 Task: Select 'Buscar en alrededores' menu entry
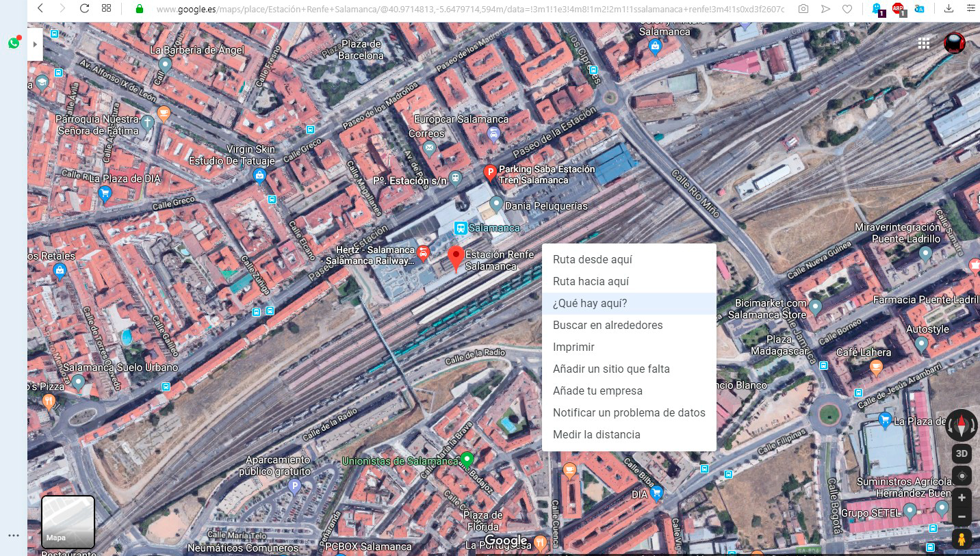(629, 326)
